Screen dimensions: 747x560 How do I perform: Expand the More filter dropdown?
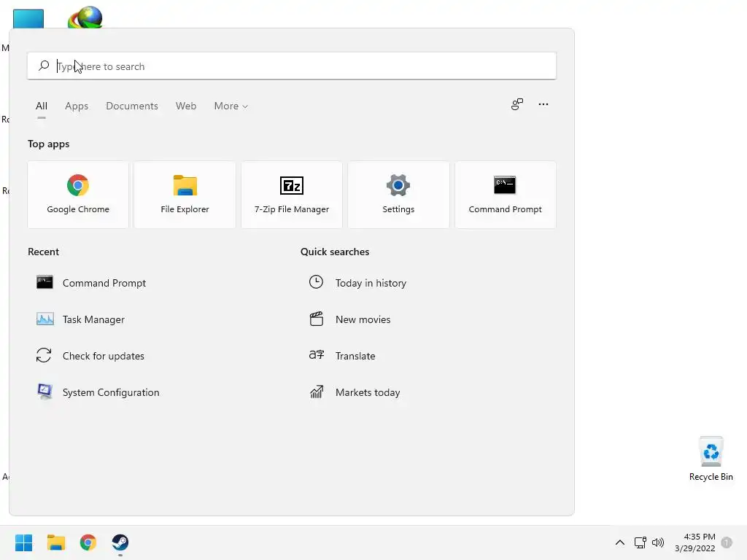231,106
